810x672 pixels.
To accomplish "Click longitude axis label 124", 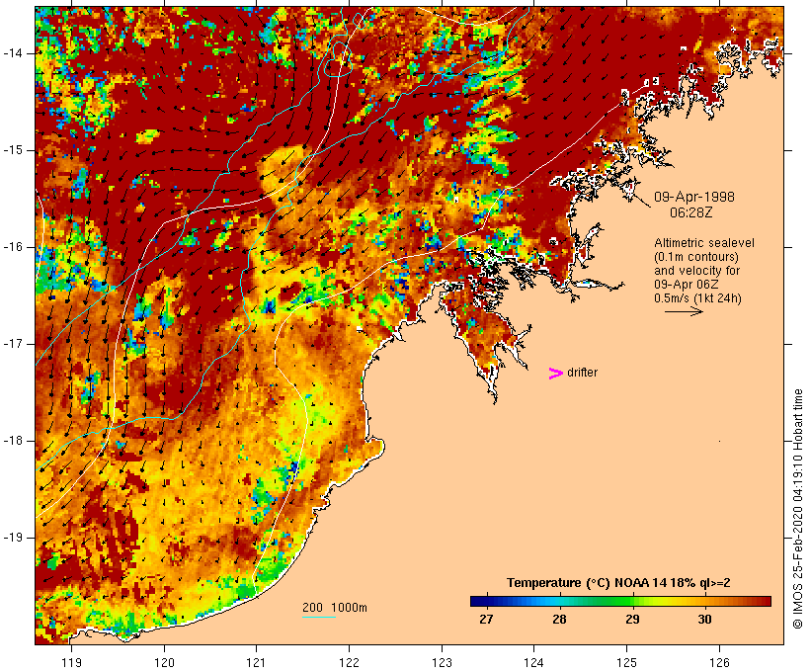I will [x=533, y=663].
